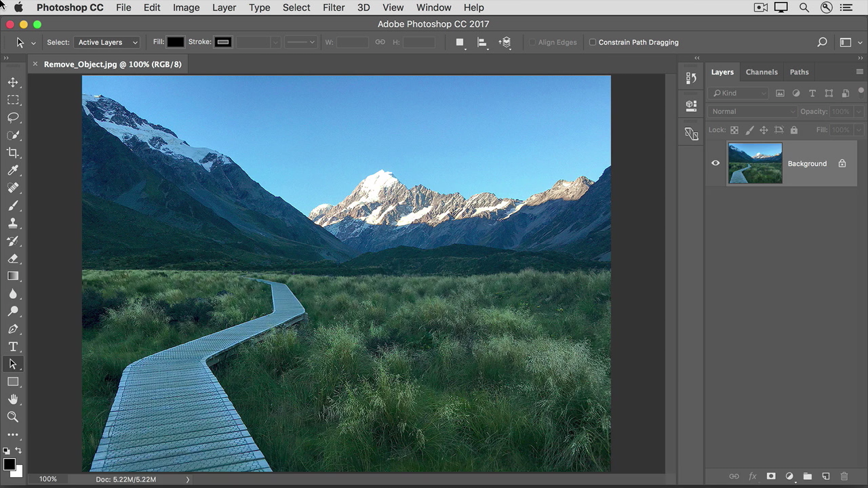The image size is (868, 488).
Task: Expand the Kind layer filter dropdown
Action: coord(738,93)
